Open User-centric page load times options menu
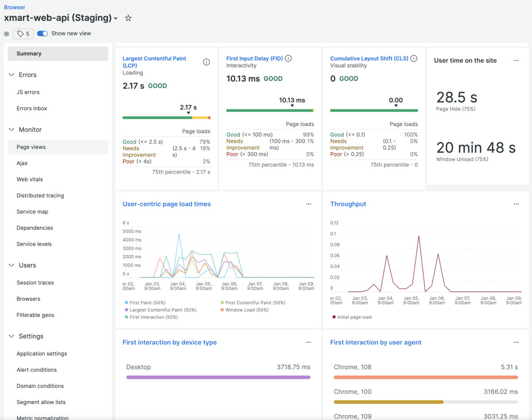Screen dimensions: 532x420 (x=309, y=204)
